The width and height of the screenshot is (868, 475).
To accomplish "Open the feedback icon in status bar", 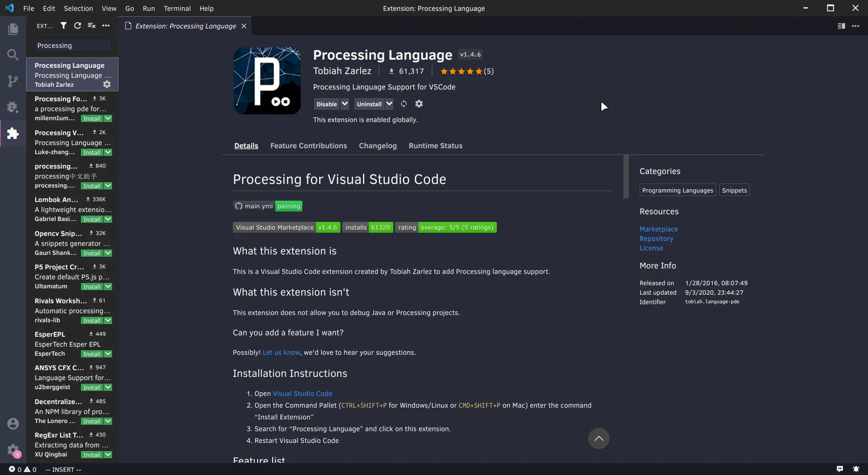I will (x=840, y=469).
